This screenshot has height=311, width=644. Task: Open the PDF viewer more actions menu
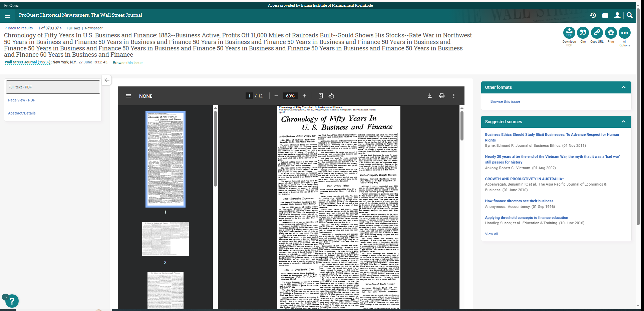tap(454, 96)
